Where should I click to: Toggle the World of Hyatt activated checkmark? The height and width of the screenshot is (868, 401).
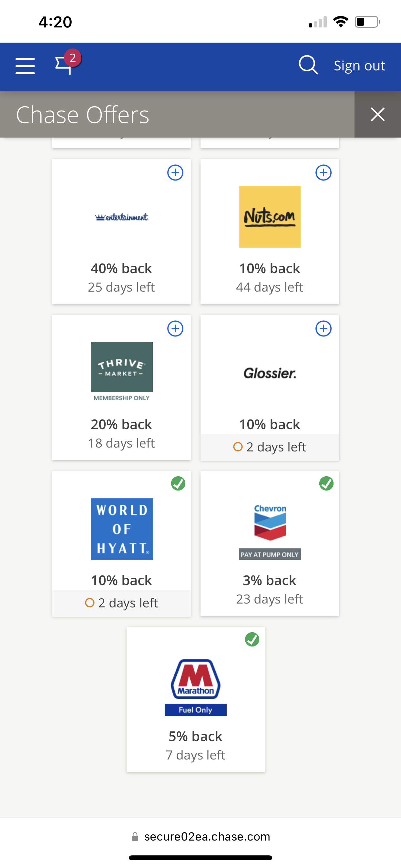click(x=178, y=484)
